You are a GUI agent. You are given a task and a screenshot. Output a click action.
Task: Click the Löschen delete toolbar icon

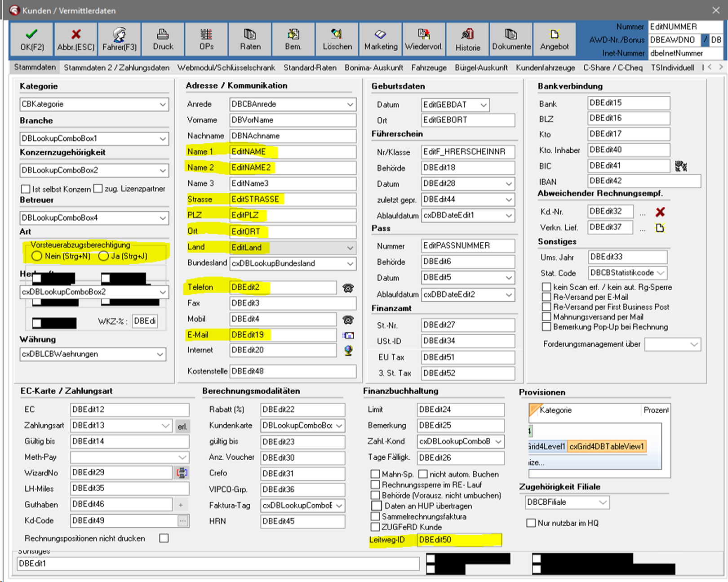tap(337, 40)
